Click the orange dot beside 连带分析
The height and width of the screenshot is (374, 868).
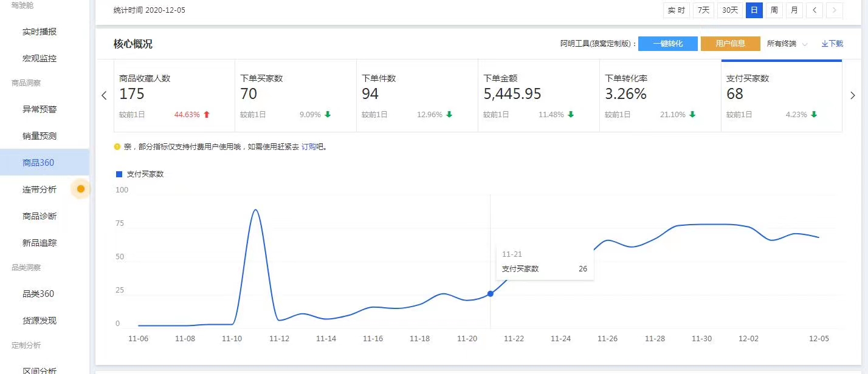[x=81, y=189]
